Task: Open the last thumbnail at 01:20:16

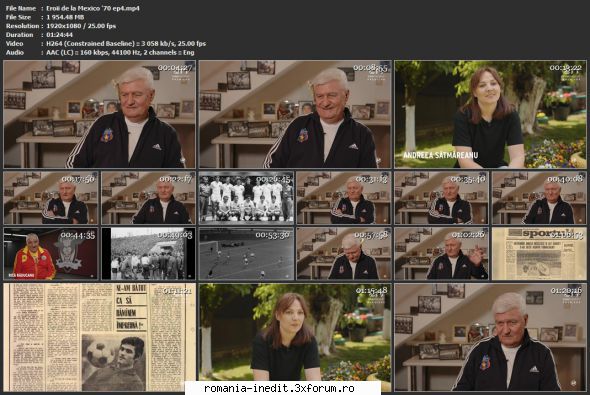Action: tap(490, 337)
